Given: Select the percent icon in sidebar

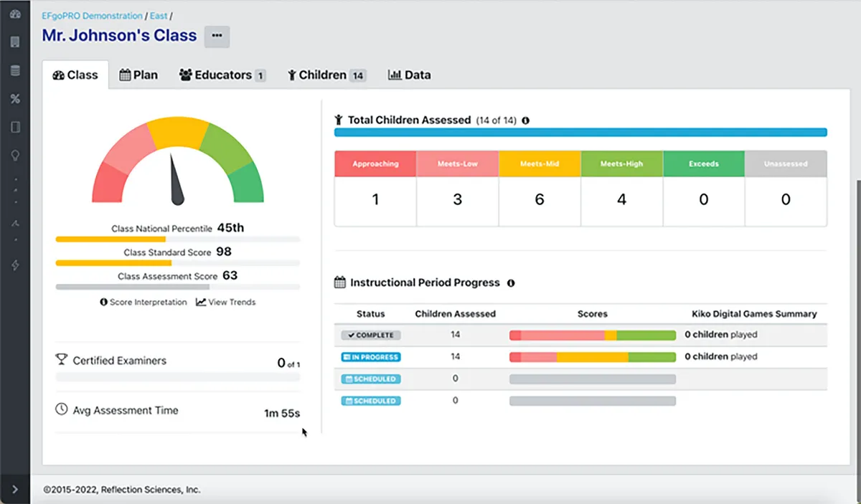Looking at the screenshot, I should coord(15,99).
